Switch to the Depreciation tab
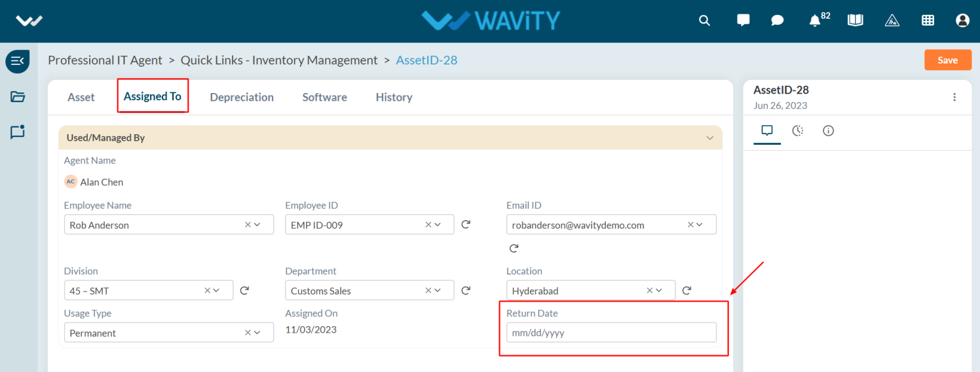 pos(242,97)
